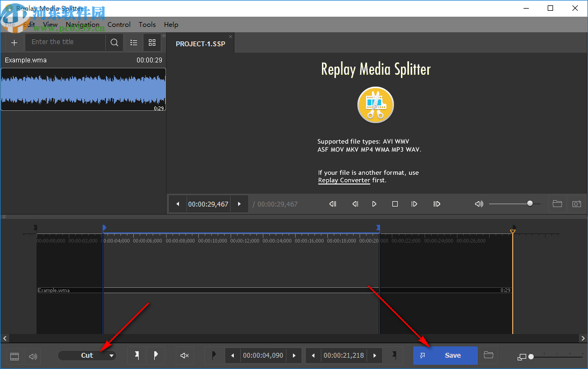Toggle the filmstrip view icon bottom-left
Image resolution: width=588 pixels, height=369 pixels.
pyautogui.click(x=14, y=356)
